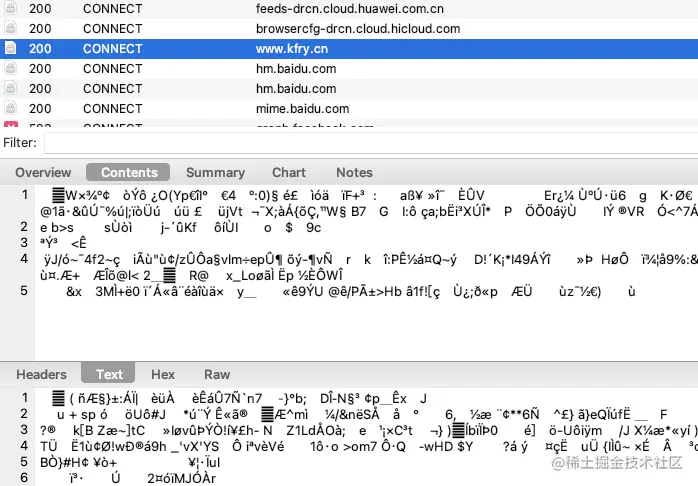
Task: Open the Summary tab
Action: [x=215, y=172]
